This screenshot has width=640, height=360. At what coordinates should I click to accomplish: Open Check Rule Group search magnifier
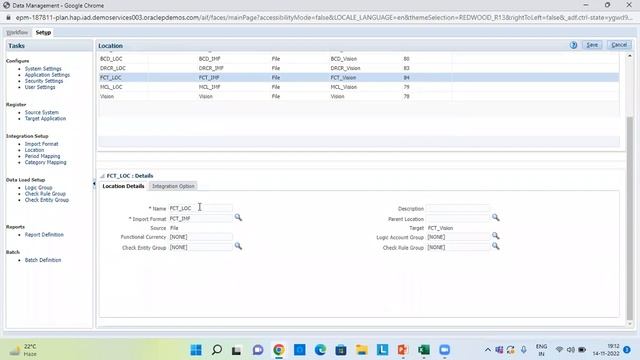click(x=496, y=246)
